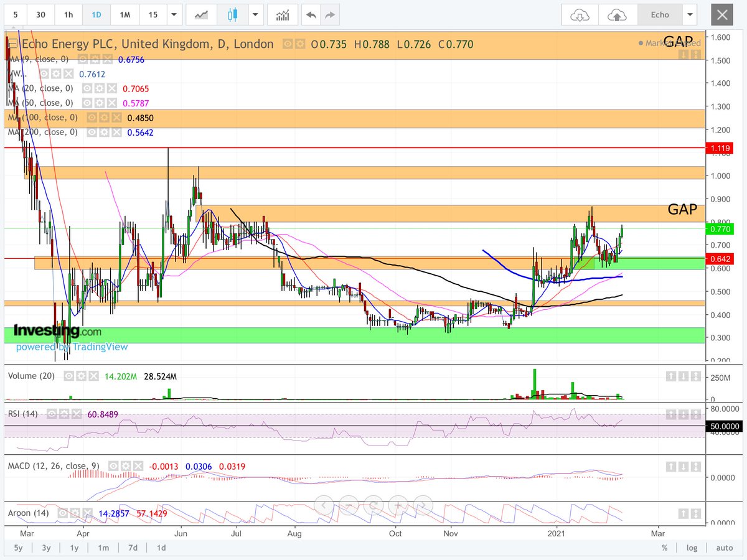
Task: Set date range to 7d
Action: (133, 548)
